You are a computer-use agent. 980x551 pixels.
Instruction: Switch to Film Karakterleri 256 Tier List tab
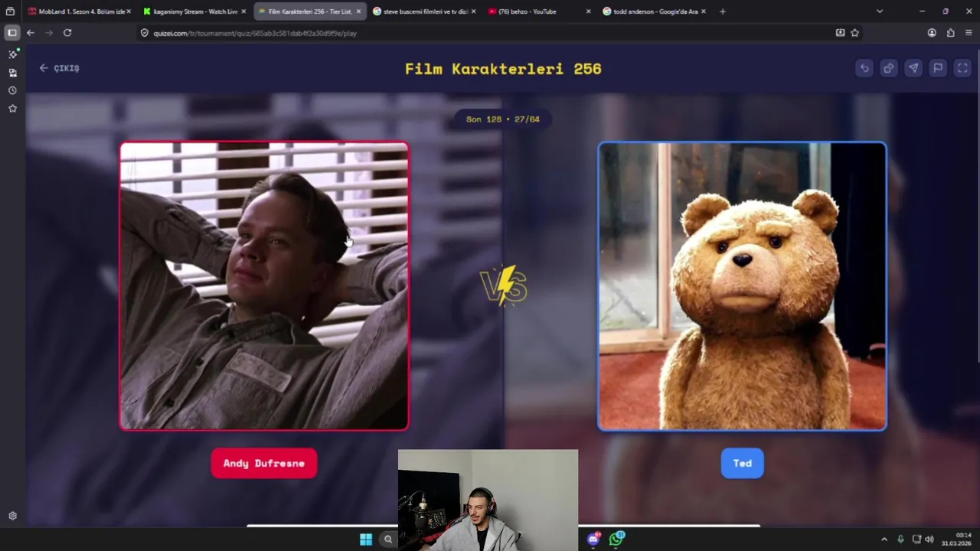309,11
